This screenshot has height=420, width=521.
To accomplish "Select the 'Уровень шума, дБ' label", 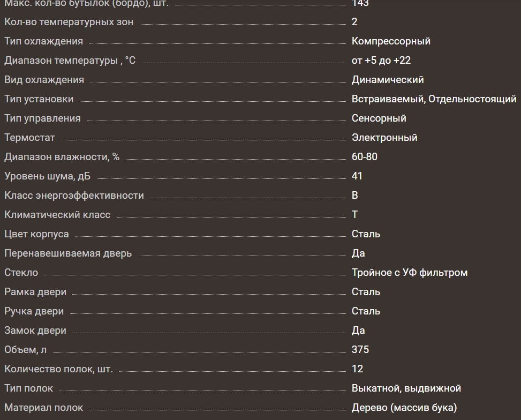I will pos(47,176).
